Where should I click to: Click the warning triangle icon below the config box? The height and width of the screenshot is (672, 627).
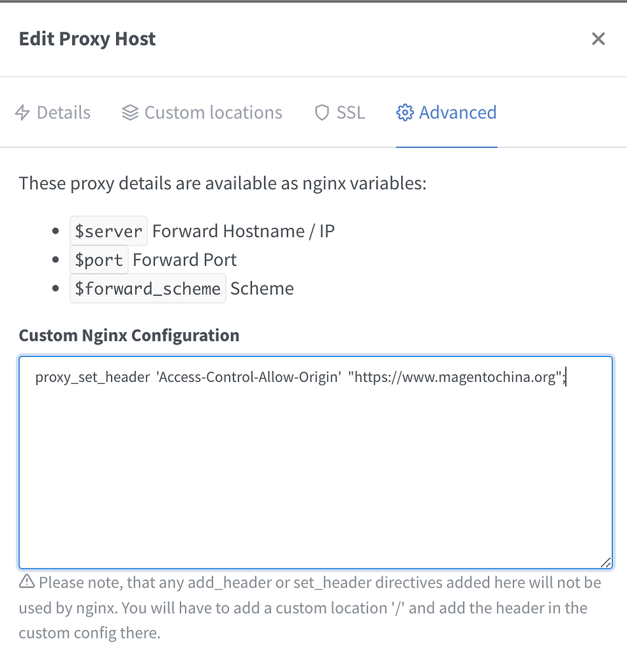click(26, 581)
